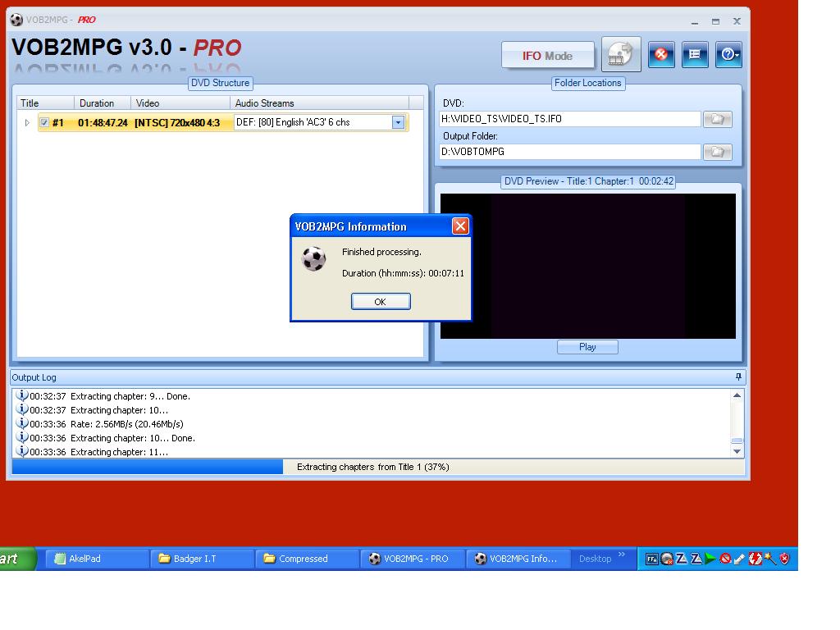Click the info icon beside 'Extracting chapter: 11…'
This screenshot has height=630, width=840.
[22, 451]
